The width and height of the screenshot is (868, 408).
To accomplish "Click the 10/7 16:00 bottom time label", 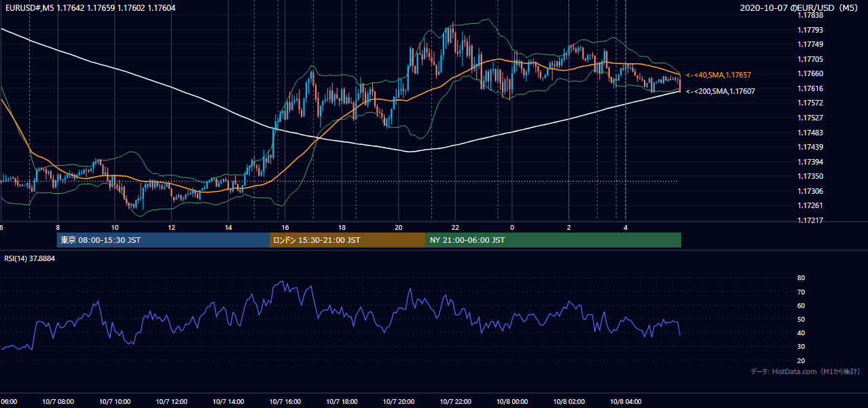I will [x=285, y=402].
